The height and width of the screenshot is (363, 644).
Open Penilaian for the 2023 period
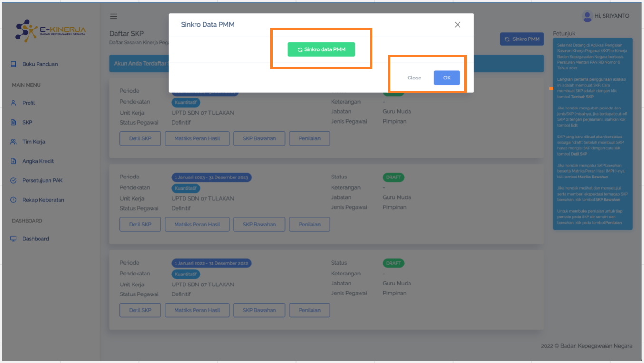[x=310, y=225]
